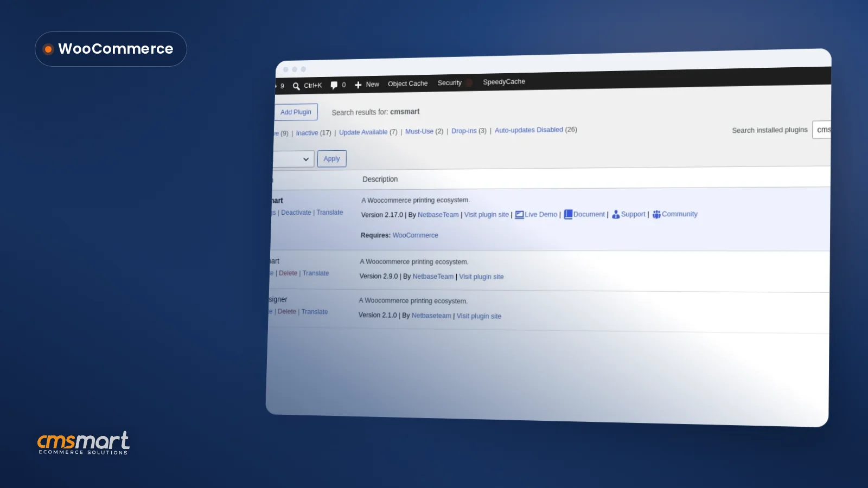This screenshot has width=868, height=488.
Task: Click the search magnifier icon beside Ctrl+K
Action: click(x=296, y=86)
